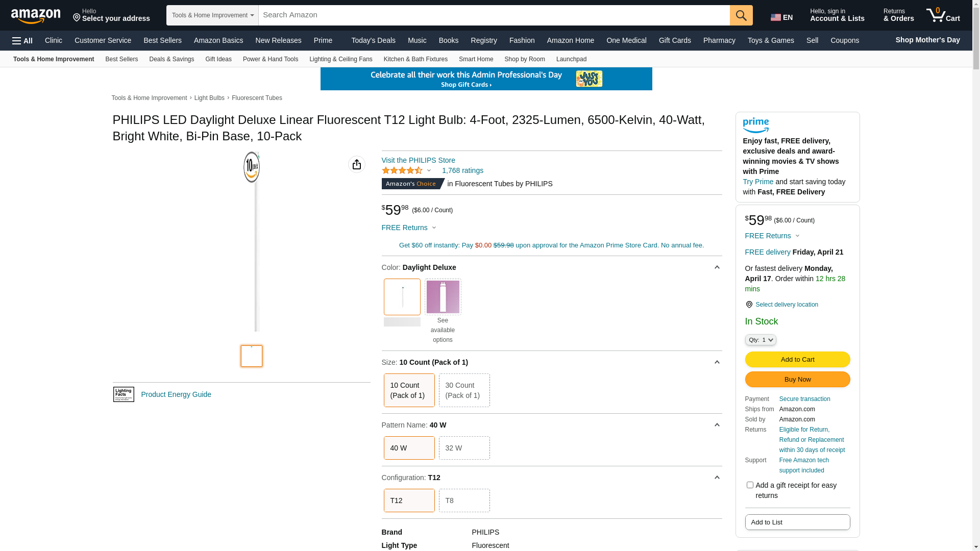This screenshot has width=980, height=551.
Task: Select the purple color swatch
Action: click(443, 297)
